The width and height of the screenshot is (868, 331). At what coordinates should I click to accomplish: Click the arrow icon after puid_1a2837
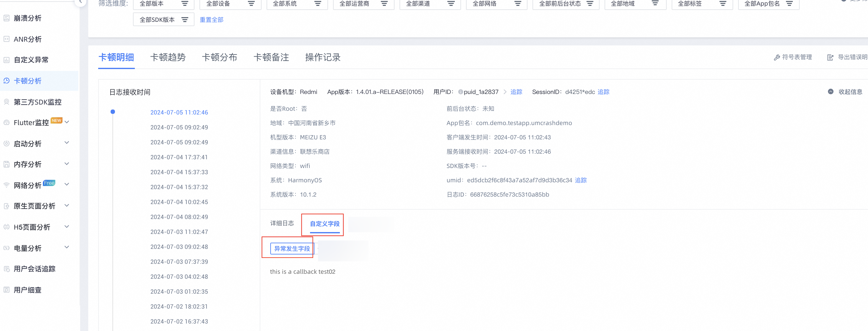point(505,92)
